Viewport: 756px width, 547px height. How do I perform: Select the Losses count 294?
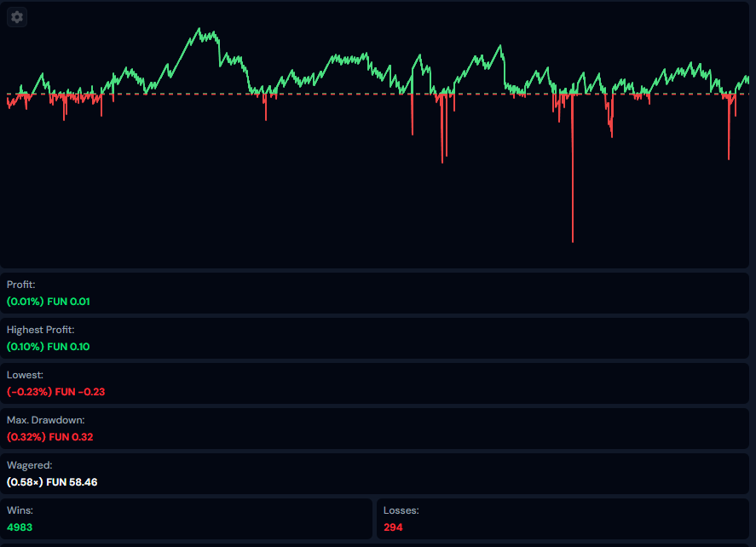393,527
